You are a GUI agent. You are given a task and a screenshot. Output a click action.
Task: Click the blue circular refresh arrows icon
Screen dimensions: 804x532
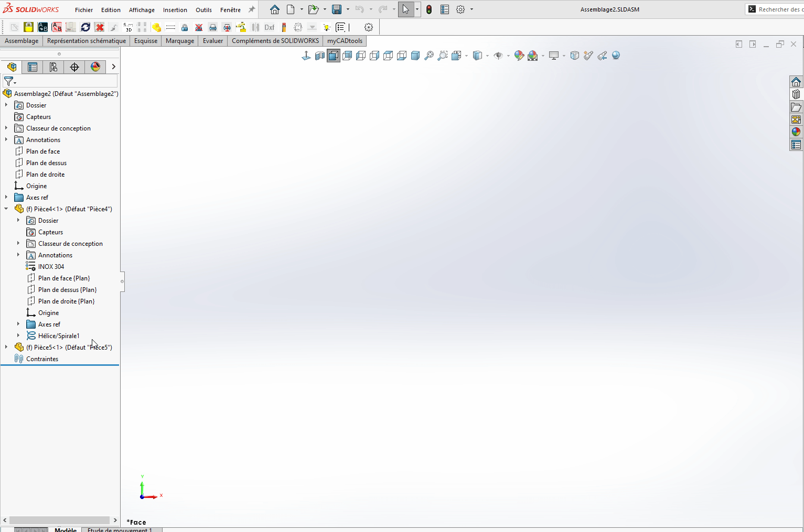pyautogui.click(x=85, y=27)
